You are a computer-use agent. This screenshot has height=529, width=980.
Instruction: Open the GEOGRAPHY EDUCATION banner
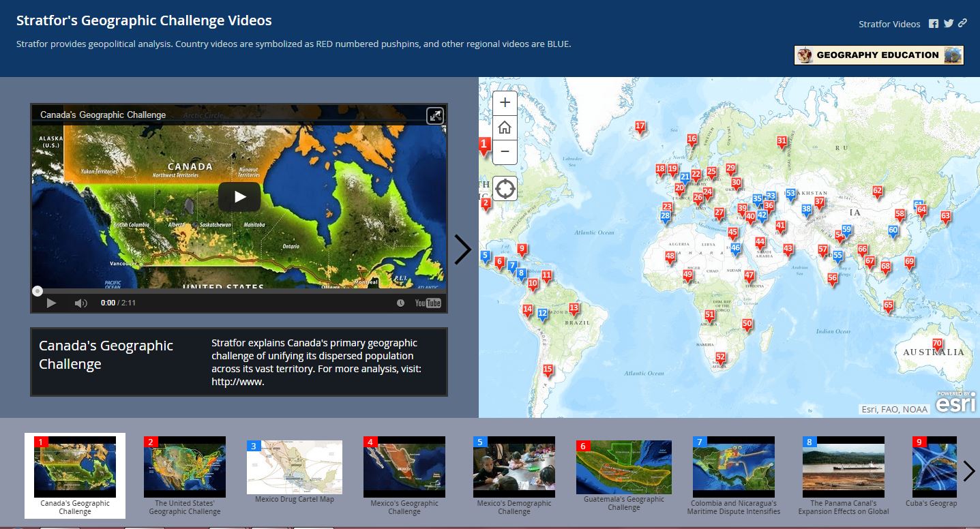click(877, 55)
